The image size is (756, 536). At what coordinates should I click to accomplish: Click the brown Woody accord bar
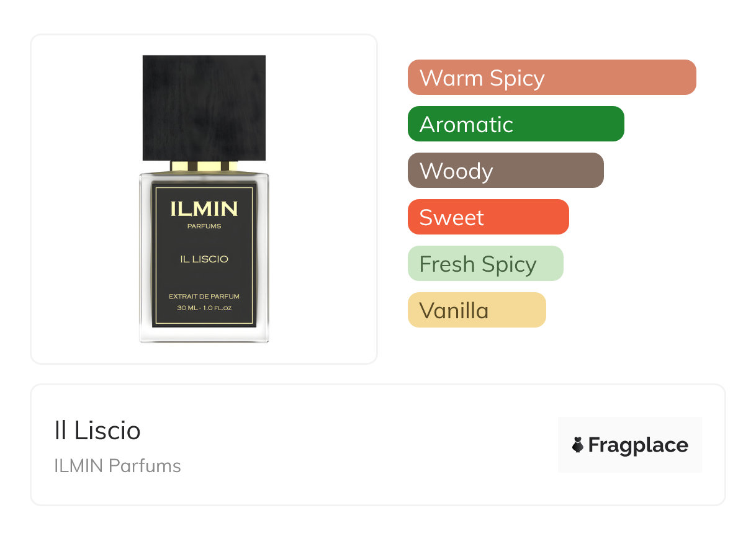pos(505,171)
